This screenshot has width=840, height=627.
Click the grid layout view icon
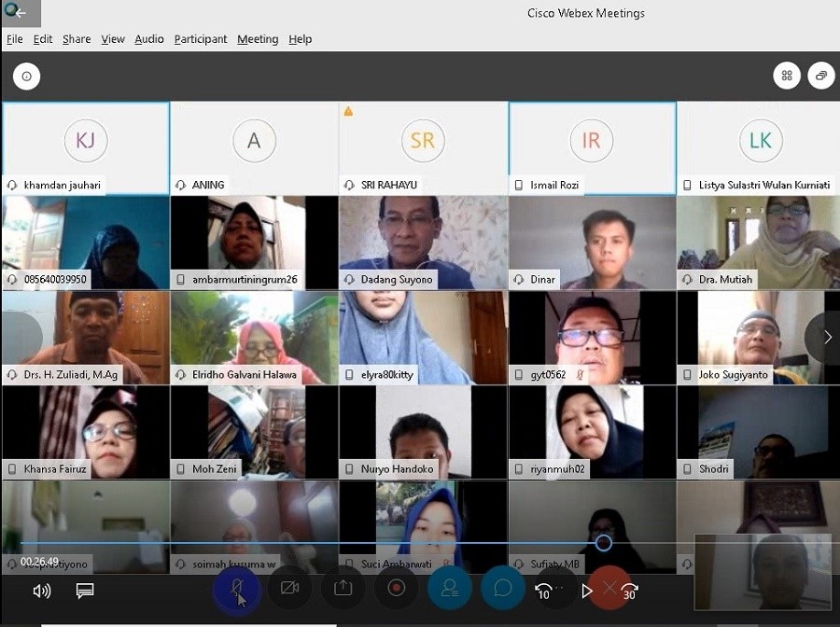click(787, 76)
